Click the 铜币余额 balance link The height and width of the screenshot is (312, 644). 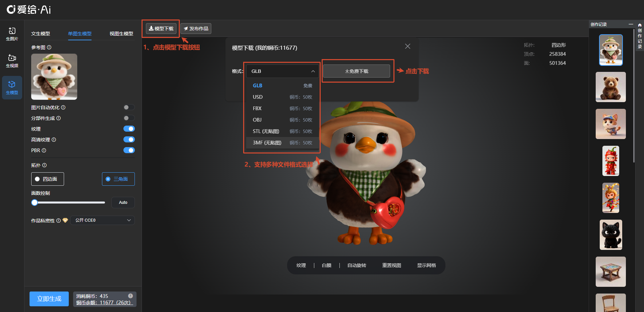(x=104, y=303)
